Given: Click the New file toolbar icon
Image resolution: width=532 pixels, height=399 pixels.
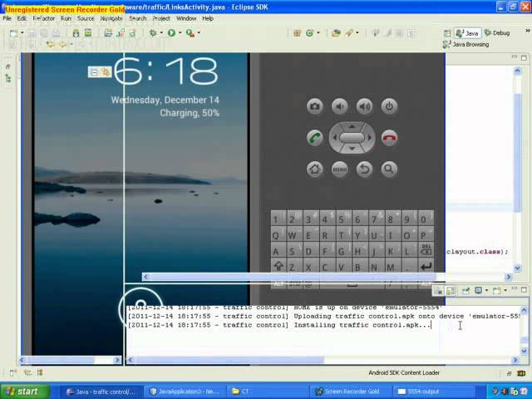Looking at the screenshot, I should point(13,33).
